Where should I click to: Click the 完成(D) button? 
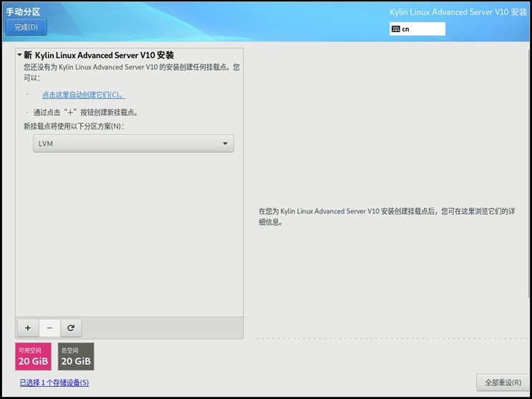pyautogui.click(x=26, y=27)
